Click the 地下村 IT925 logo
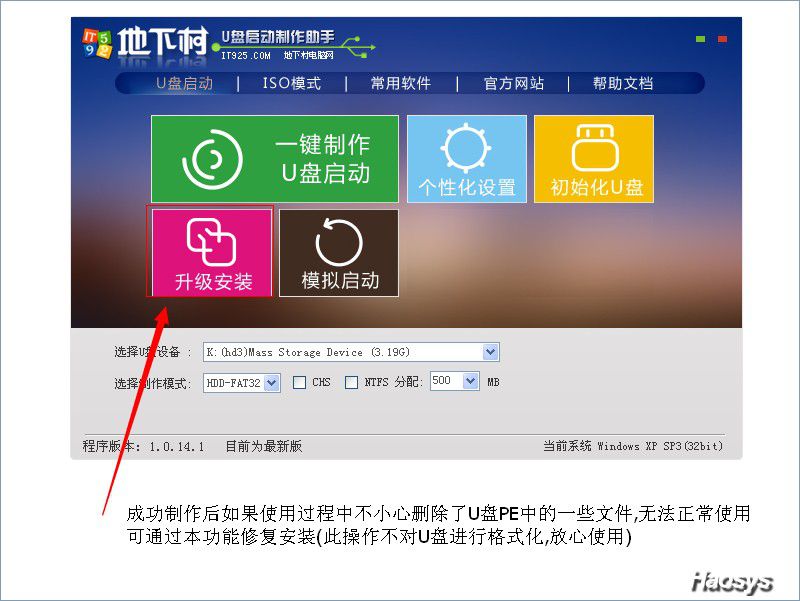This screenshot has height=601, width=800. (145, 44)
